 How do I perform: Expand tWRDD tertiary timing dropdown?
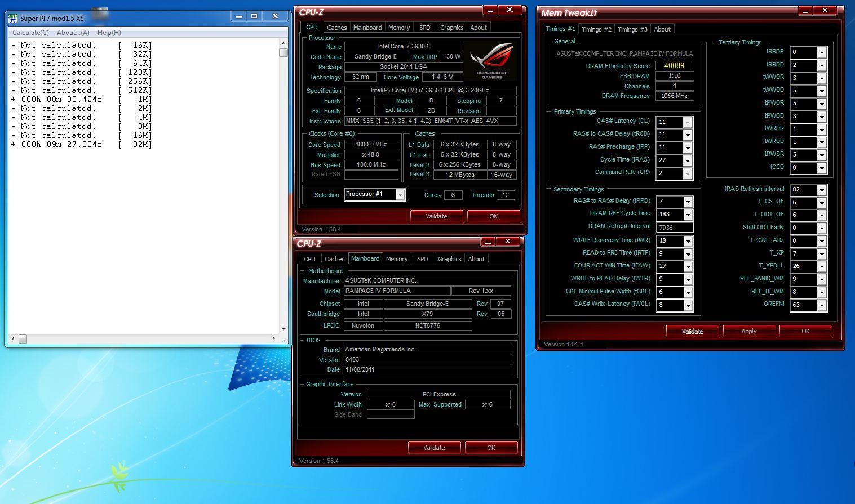(x=822, y=142)
